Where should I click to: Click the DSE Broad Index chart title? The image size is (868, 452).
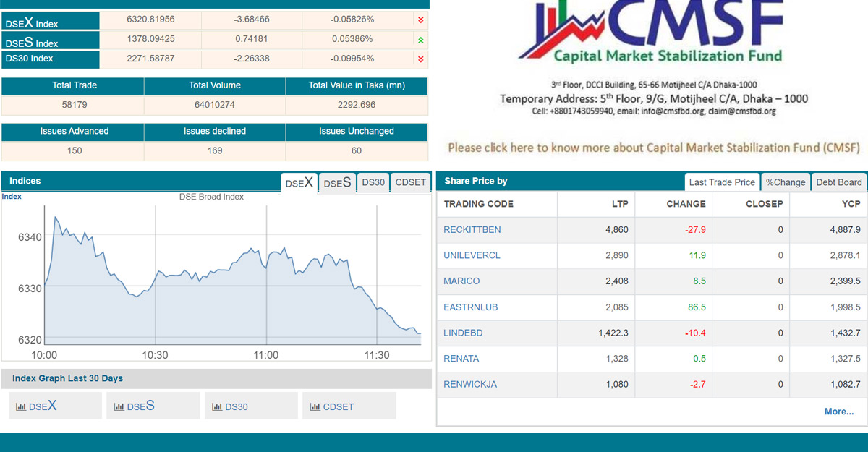pyautogui.click(x=211, y=197)
